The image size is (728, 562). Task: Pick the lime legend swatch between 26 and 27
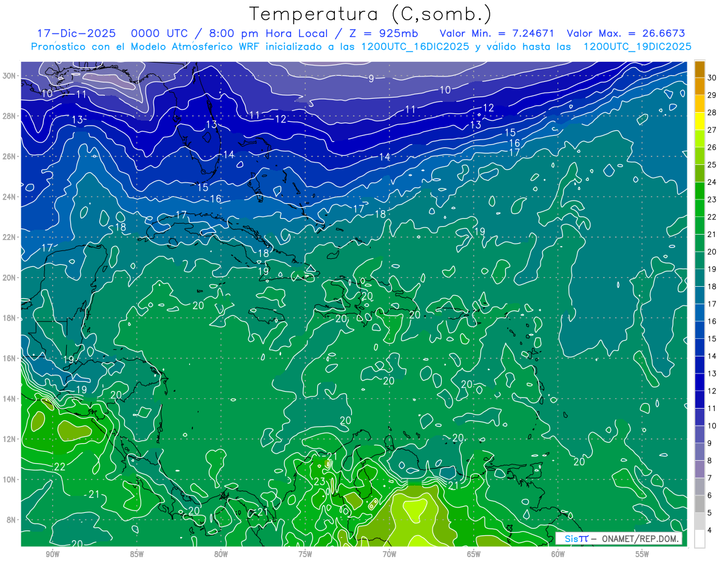point(699,139)
